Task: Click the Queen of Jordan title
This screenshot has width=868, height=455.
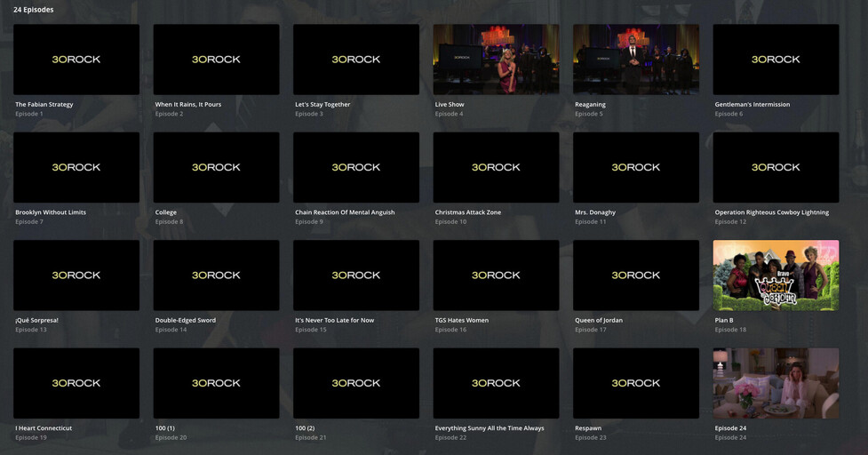Action: [599, 321]
